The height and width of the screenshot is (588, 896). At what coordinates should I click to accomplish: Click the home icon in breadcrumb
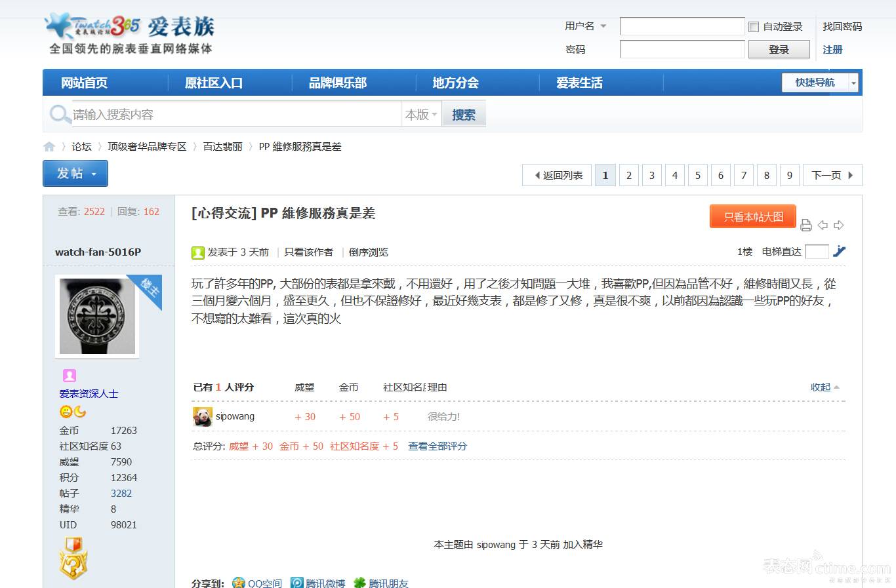point(49,147)
